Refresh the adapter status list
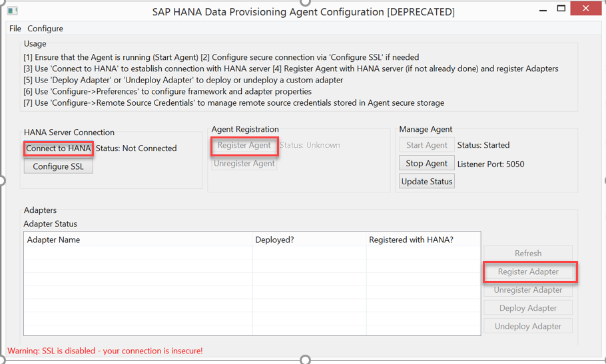The width and height of the screenshot is (606, 364). pyautogui.click(x=528, y=254)
